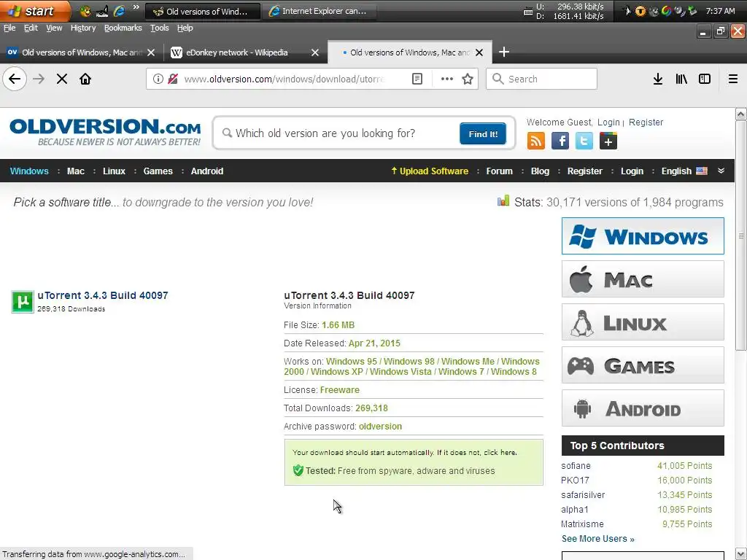Image resolution: width=747 pixels, height=560 pixels.
Task: Focus the browser Search box
Action: click(541, 79)
